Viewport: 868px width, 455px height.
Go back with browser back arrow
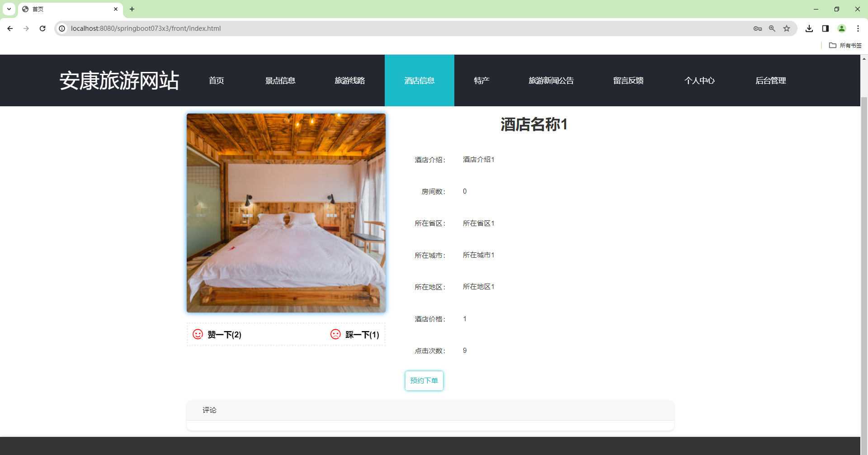click(x=10, y=28)
